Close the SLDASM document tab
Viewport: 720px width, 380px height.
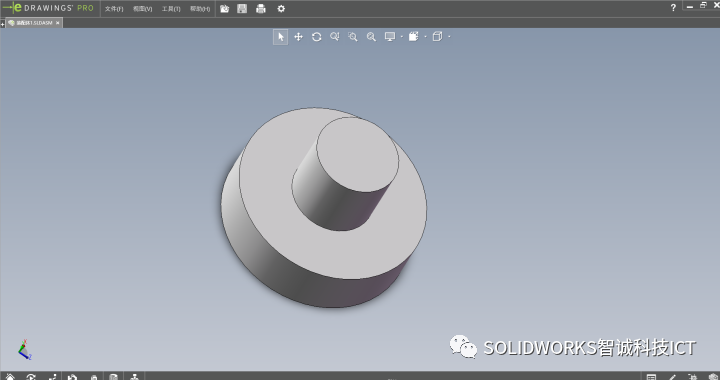57,23
